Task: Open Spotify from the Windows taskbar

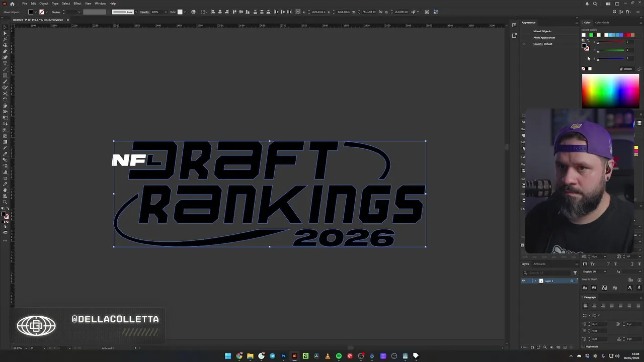Action: tap(339, 356)
